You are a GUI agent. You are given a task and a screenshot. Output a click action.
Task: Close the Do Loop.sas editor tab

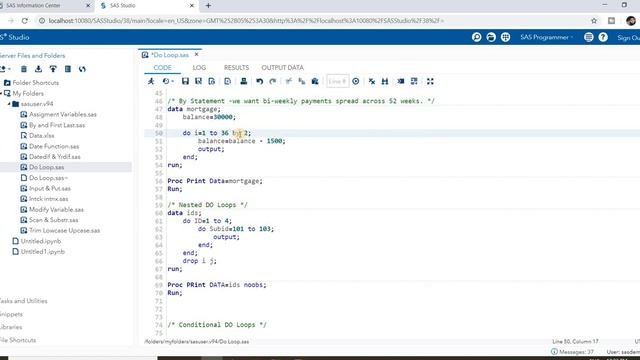click(x=196, y=54)
